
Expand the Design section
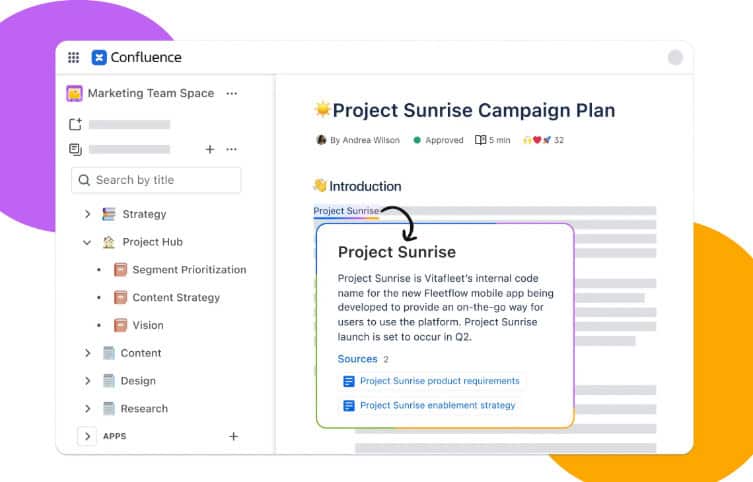tap(87, 381)
